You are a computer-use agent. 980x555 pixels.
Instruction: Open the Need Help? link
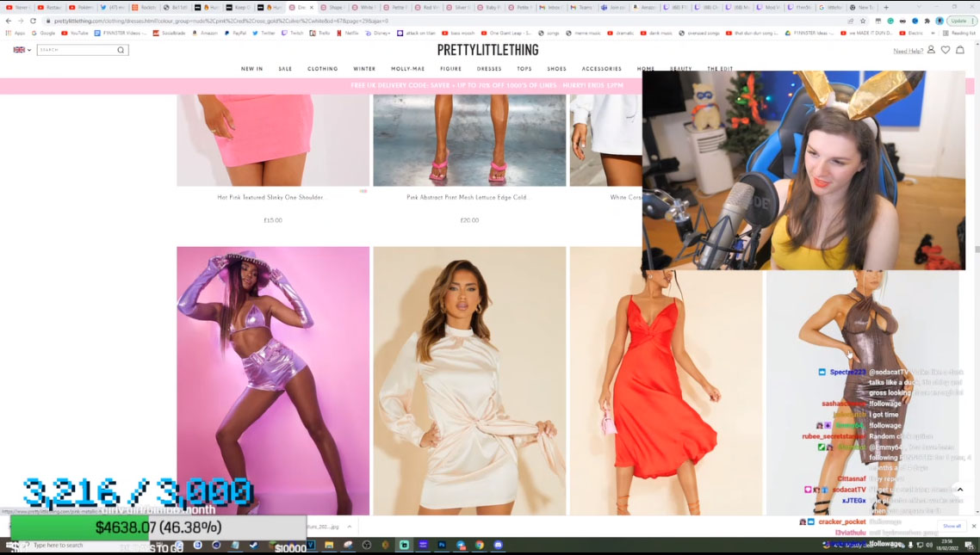coord(909,51)
